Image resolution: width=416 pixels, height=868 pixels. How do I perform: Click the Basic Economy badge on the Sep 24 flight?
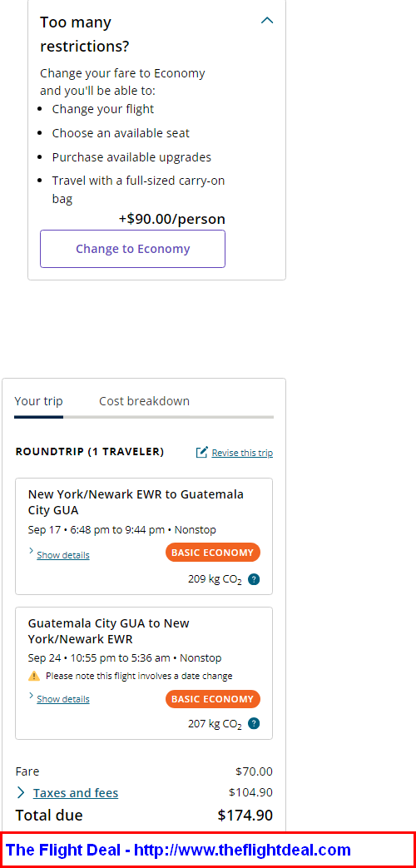coord(212,699)
